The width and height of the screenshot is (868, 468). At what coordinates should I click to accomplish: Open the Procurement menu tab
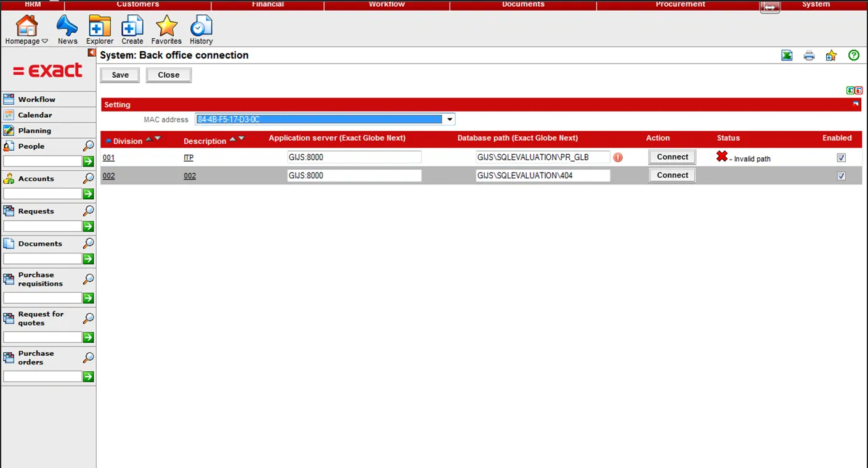point(680,4)
